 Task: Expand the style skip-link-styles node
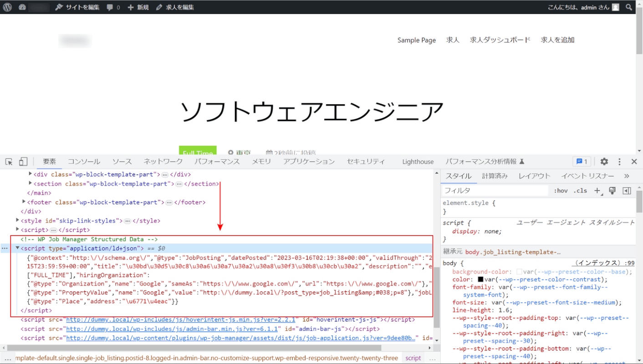(x=18, y=220)
